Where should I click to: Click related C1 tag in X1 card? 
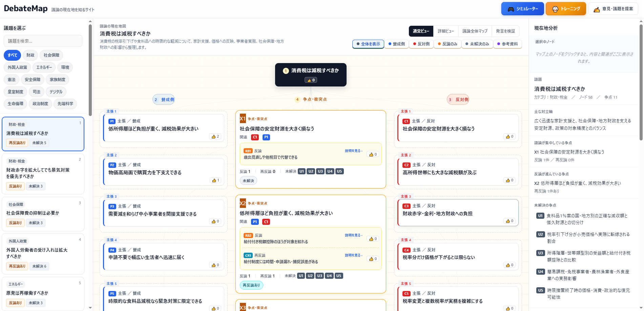255,137
